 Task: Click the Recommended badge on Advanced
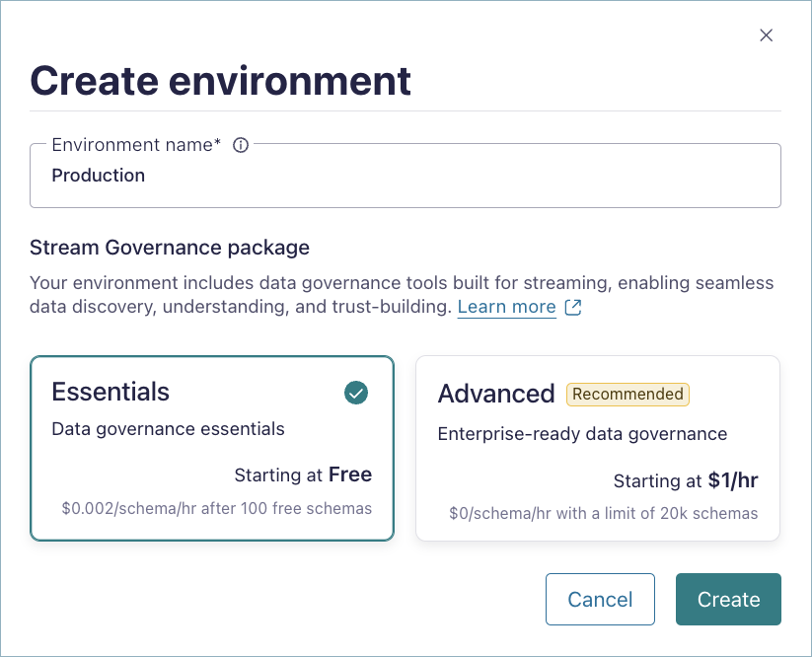coord(627,394)
